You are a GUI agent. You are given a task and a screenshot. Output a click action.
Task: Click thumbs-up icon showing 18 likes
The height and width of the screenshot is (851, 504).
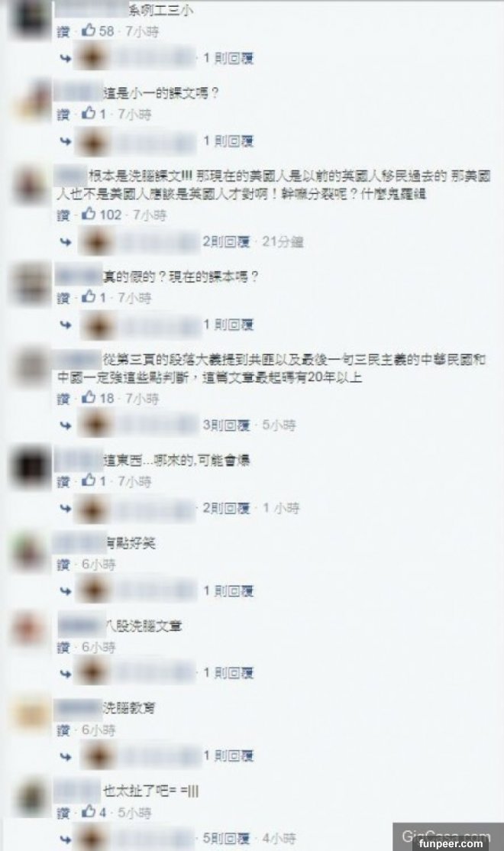coord(89,398)
